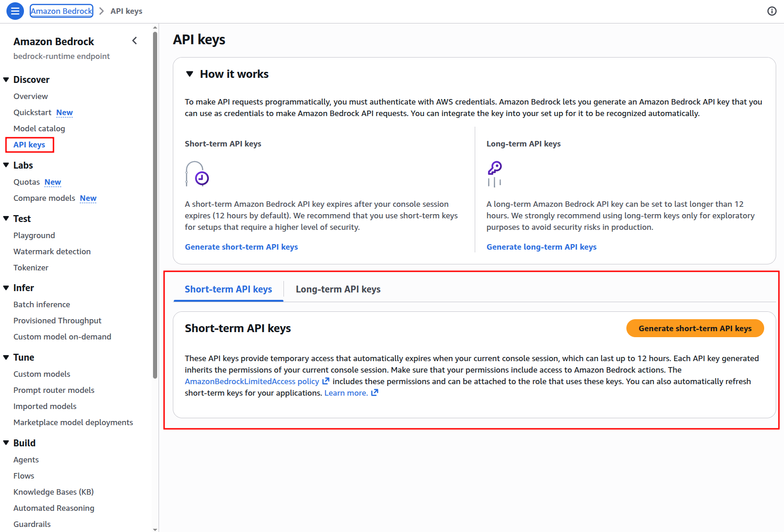
Task: Open Compare models in the sidebar
Action: (44, 198)
